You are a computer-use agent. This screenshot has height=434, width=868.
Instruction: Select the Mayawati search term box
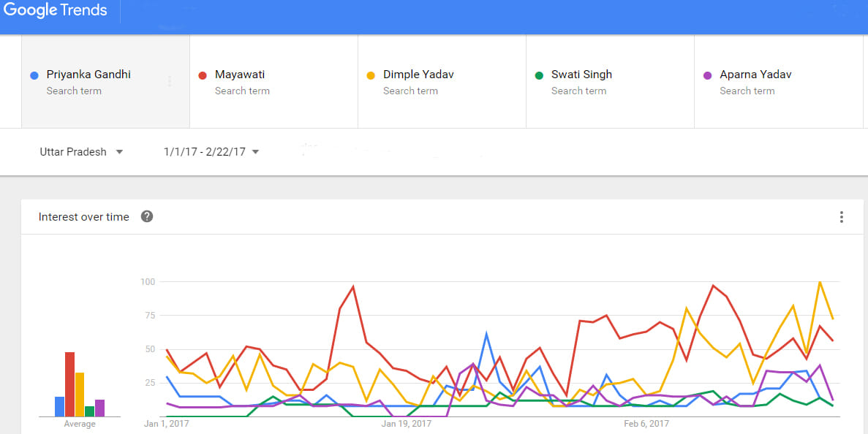tap(273, 82)
